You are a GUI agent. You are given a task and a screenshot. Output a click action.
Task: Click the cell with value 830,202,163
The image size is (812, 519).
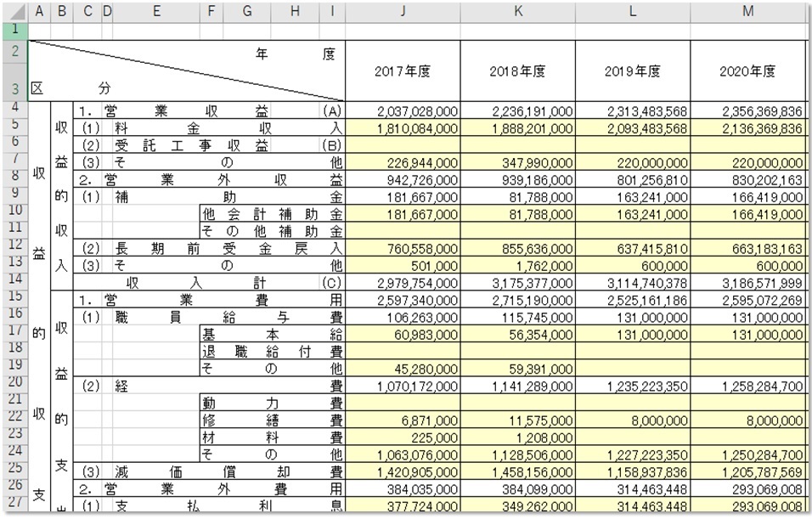click(x=748, y=180)
